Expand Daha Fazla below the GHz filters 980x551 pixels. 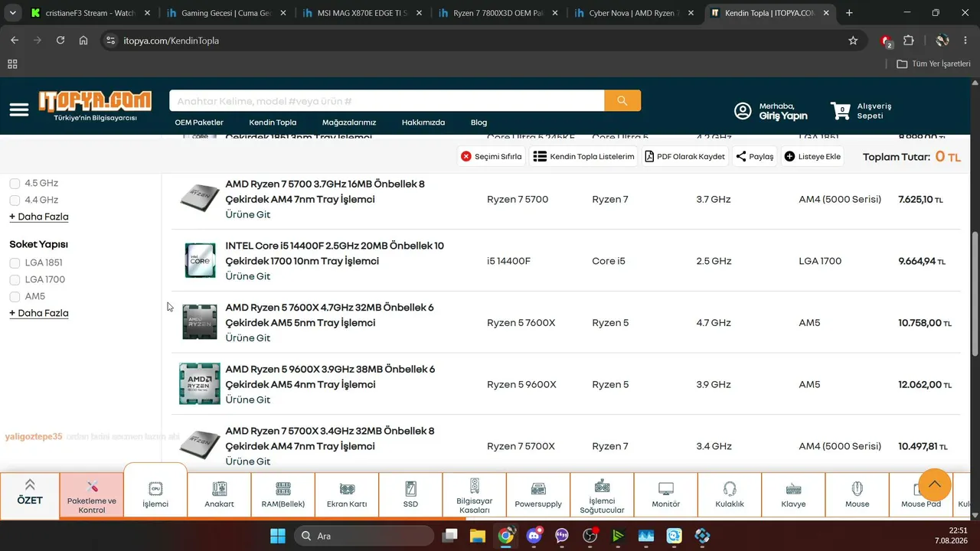39,217
